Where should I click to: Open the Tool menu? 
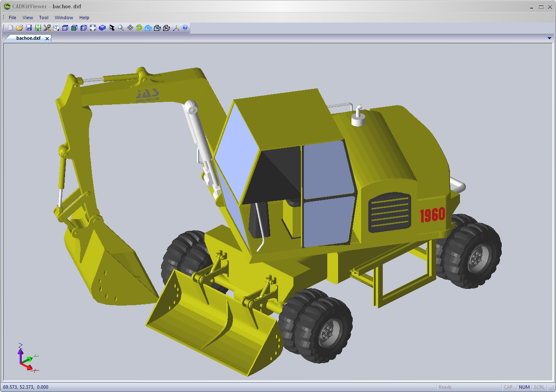(x=43, y=18)
